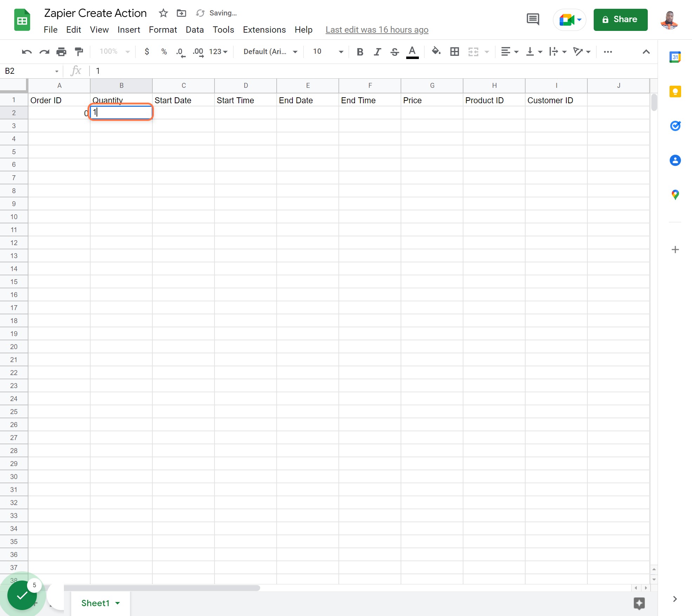Click the Merge cells icon
Image resolution: width=692 pixels, height=616 pixels.
(473, 52)
